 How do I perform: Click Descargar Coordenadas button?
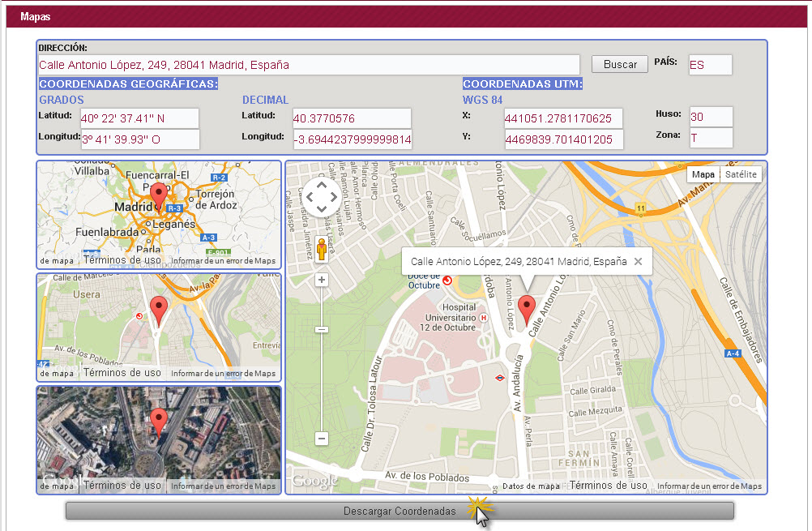(x=400, y=511)
